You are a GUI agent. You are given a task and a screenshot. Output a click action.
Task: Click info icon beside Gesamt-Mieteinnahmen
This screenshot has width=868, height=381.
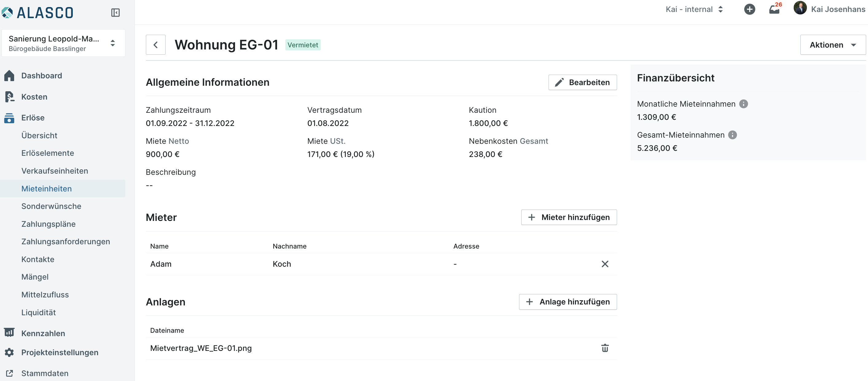coord(732,135)
